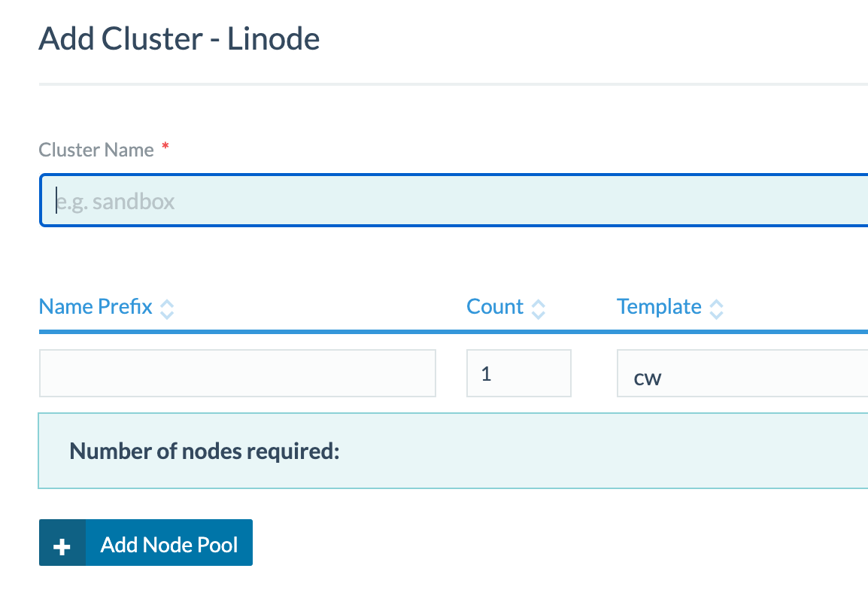Click the Cluster Name field label
Image resolution: width=868 pixels, height=614 pixels.
[x=97, y=150]
